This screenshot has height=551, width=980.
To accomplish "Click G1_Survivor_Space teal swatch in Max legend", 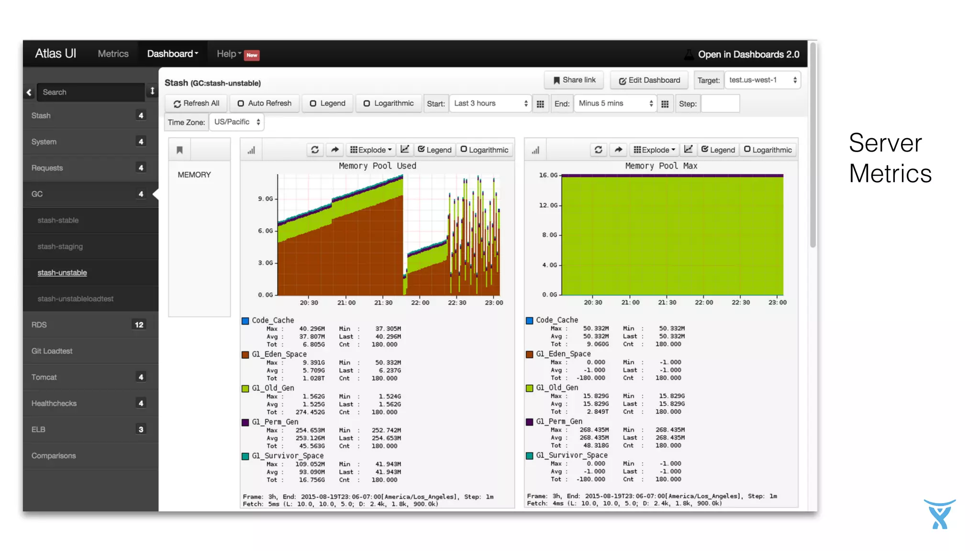I will 530,456.
